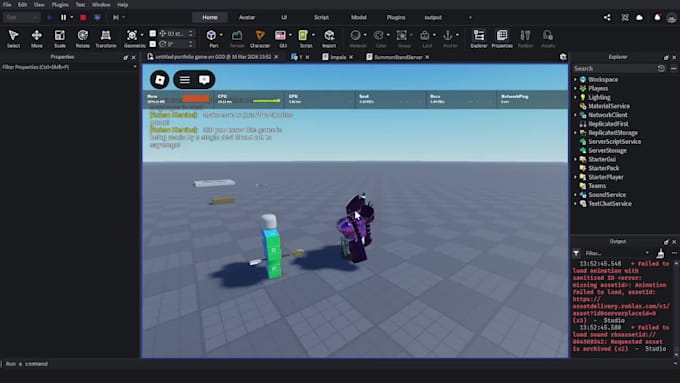Pause the running playtest
This screenshot has width=680, height=383.
[63, 17]
